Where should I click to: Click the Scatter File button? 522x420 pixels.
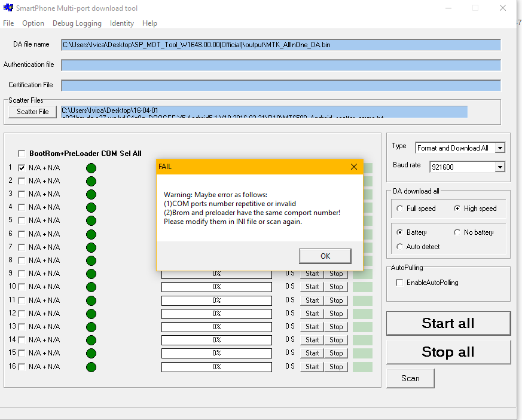point(33,112)
